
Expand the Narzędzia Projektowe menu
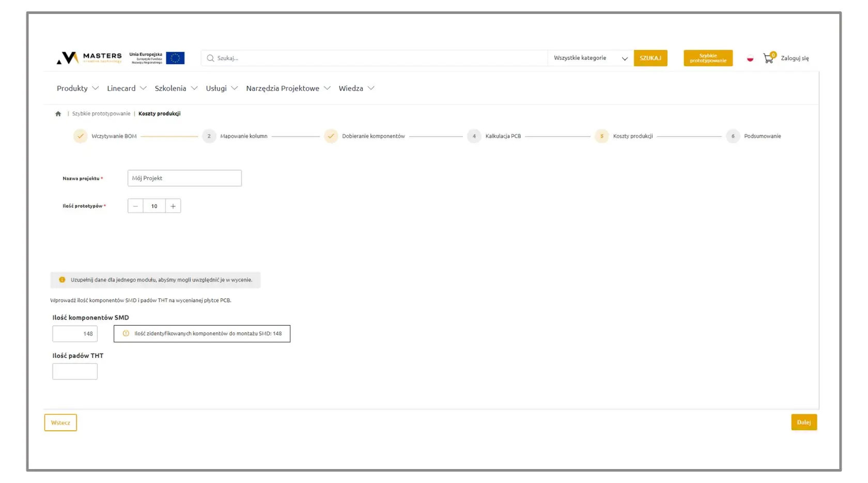288,88
